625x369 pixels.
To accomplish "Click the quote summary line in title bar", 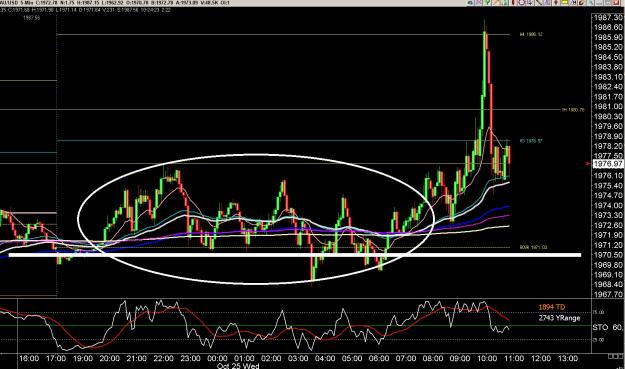I will (116, 3).
